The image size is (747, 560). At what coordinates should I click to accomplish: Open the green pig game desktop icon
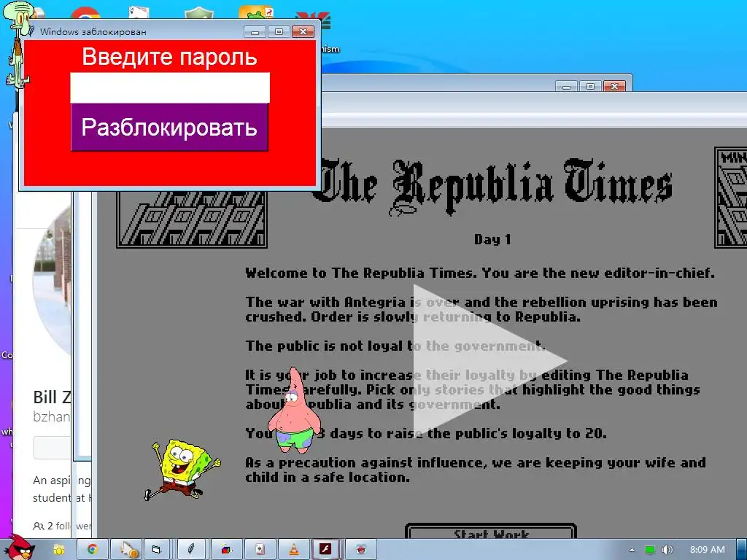(256, 12)
